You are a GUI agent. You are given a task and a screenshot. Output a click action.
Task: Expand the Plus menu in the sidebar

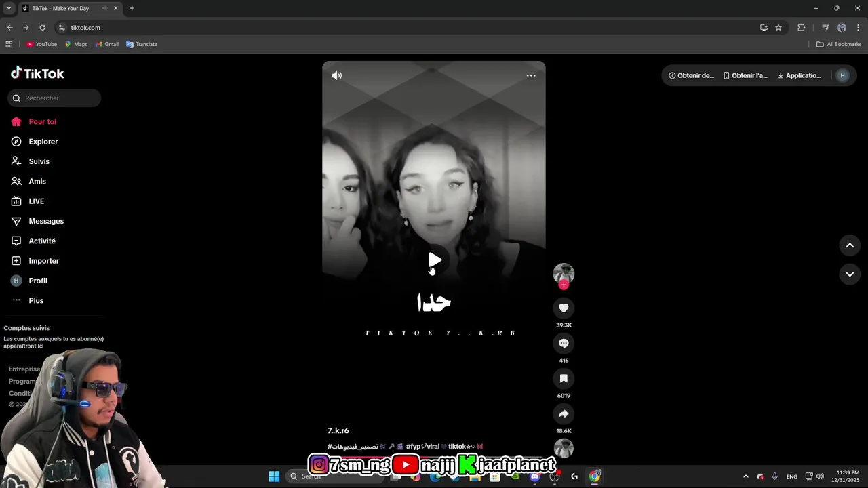[28, 300]
